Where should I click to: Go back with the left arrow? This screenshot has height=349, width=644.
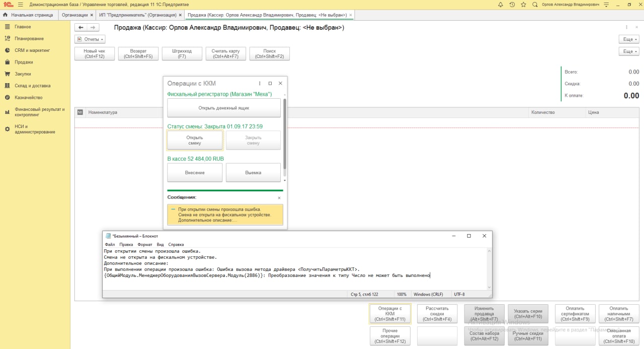(80, 27)
